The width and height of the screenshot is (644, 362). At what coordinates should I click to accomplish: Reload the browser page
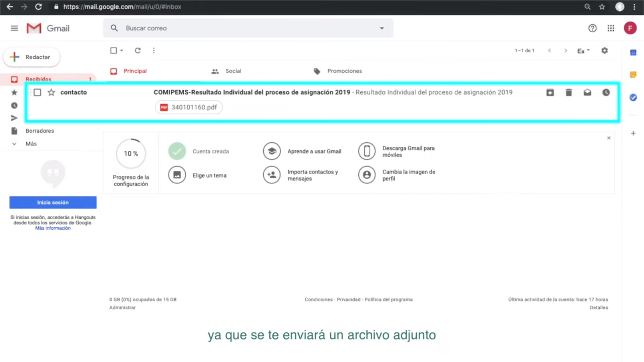click(x=38, y=7)
